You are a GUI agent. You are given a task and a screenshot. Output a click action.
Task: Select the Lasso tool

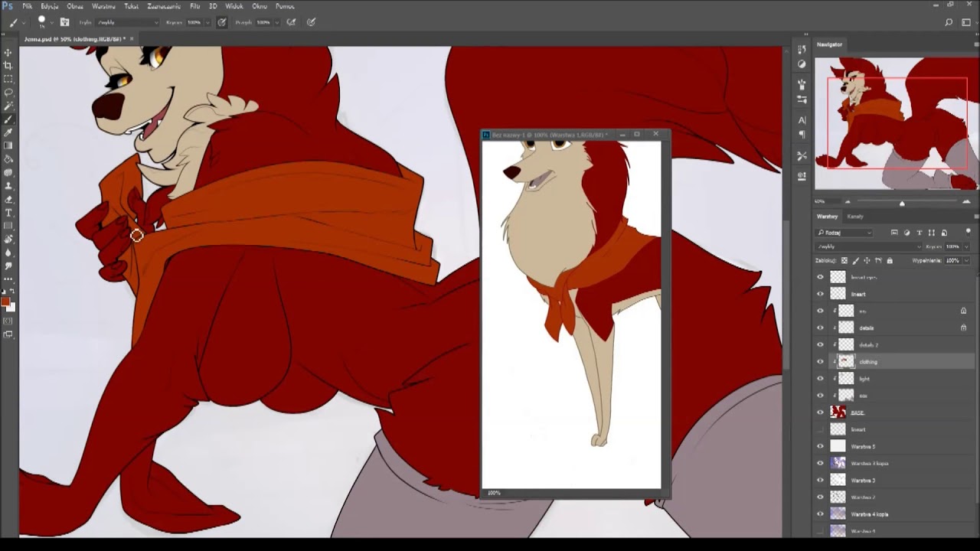coord(8,93)
